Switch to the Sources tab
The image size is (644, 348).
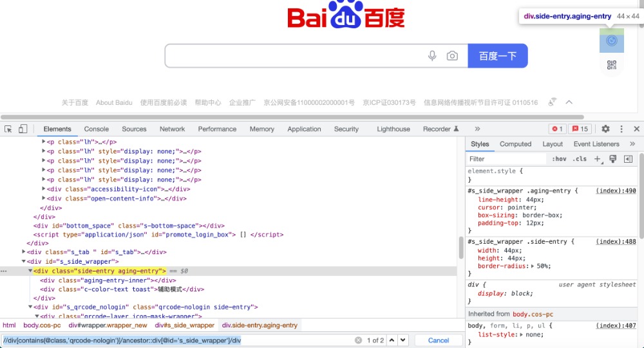(134, 129)
